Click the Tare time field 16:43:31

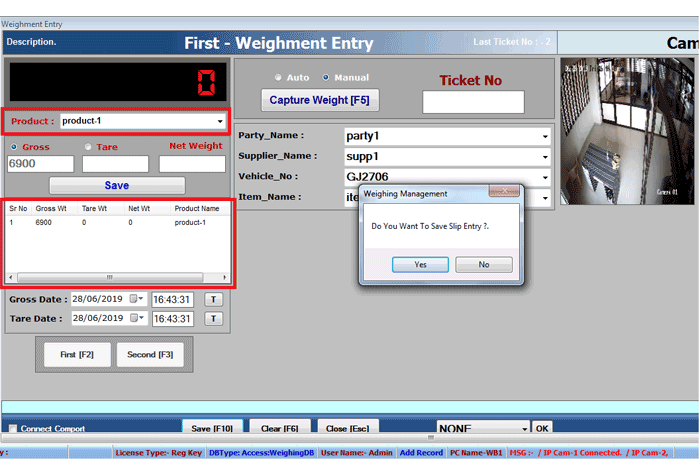point(172,319)
